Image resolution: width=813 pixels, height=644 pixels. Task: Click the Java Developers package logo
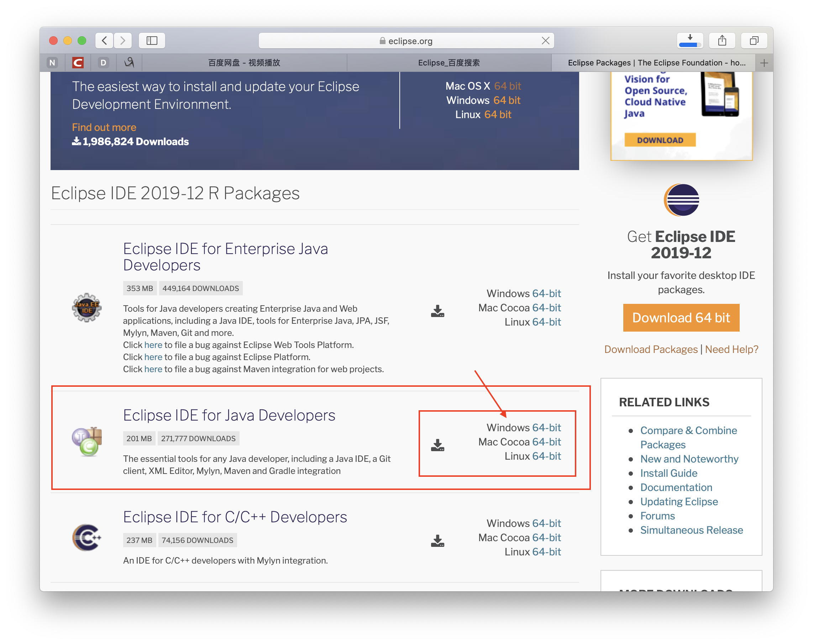click(x=87, y=442)
